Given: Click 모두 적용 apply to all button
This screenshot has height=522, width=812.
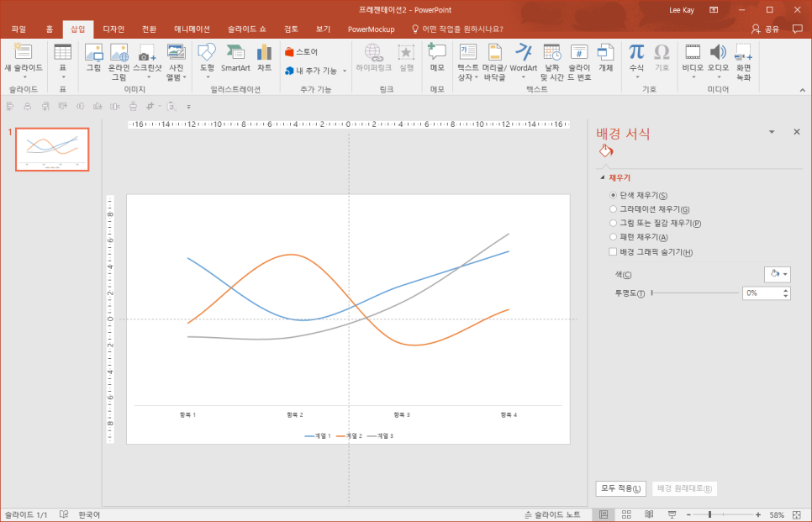Looking at the screenshot, I should [620, 488].
